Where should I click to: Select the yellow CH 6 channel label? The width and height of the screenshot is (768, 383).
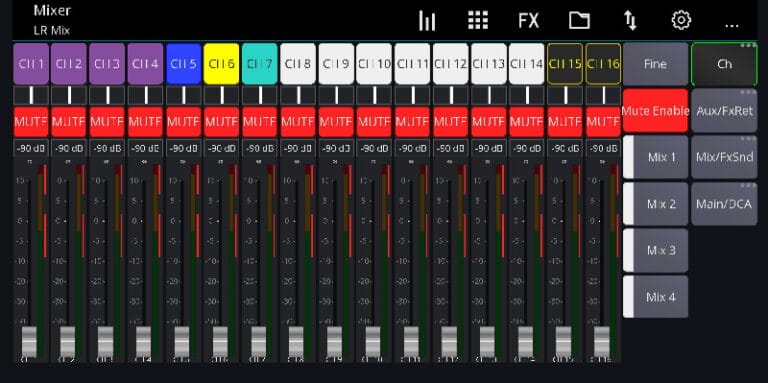pyautogui.click(x=221, y=64)
